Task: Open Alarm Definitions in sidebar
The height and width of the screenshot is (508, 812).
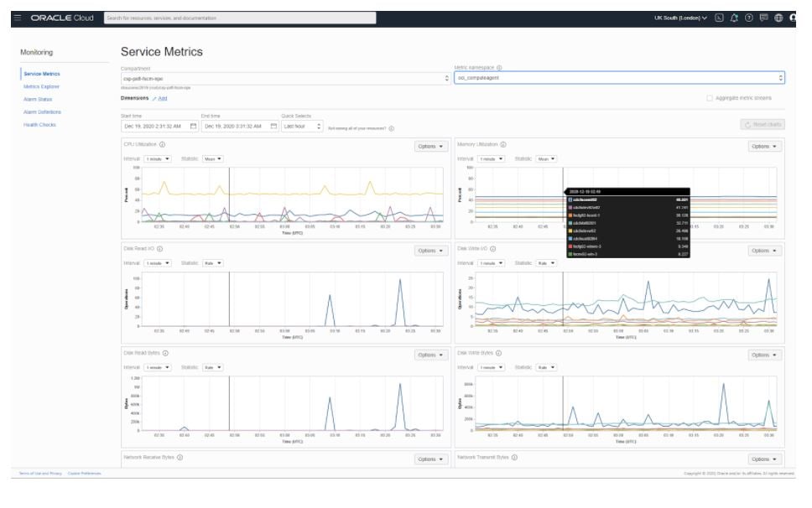Action: 43,112
